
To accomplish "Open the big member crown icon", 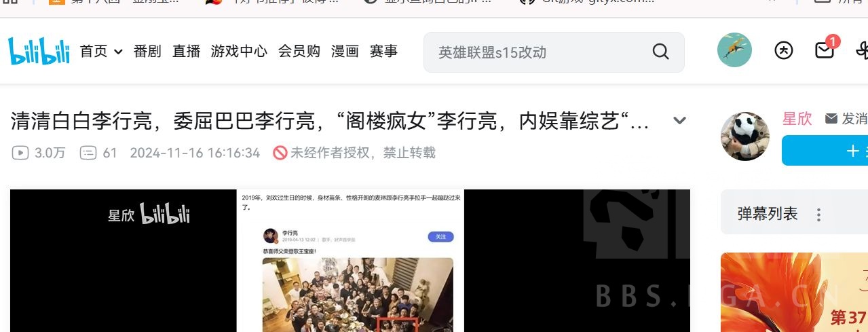I will pos(784,50).
